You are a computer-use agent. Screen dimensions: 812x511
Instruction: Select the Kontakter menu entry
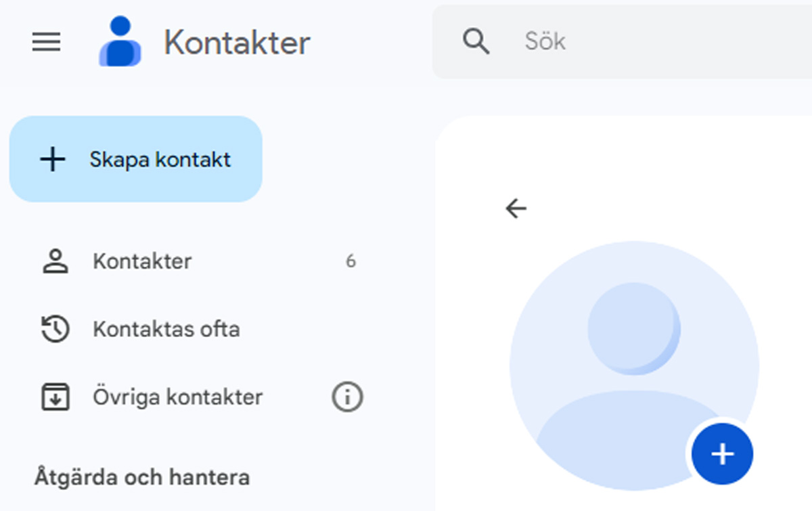[x=142, y=261]
